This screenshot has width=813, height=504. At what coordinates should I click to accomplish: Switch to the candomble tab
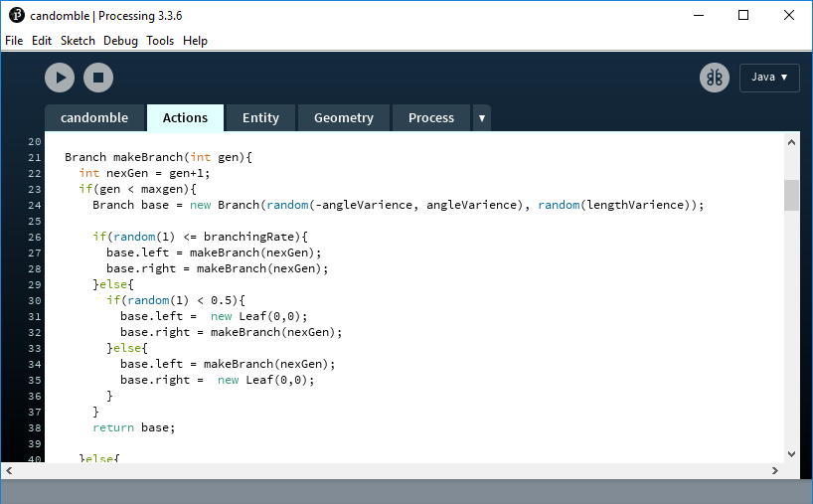(x=94, y=118)
